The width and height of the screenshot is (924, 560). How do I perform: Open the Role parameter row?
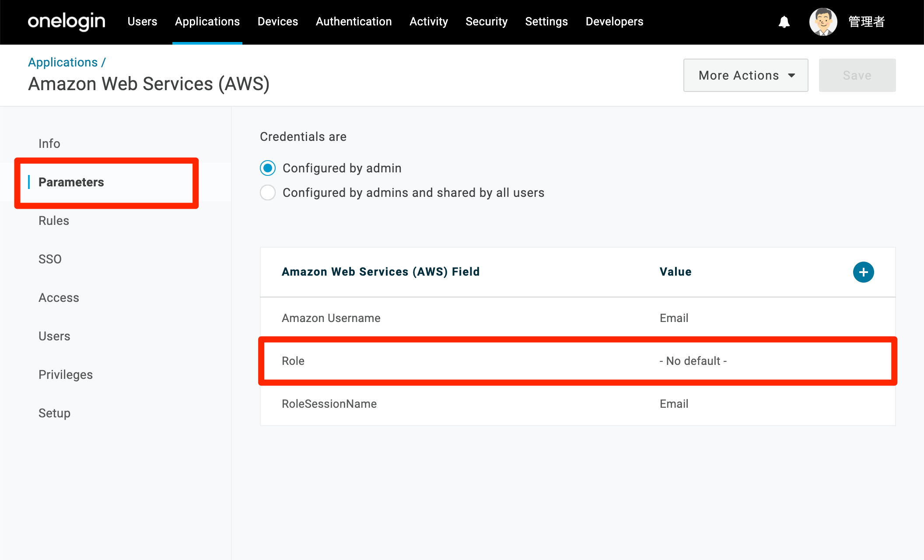click(577, 361)
